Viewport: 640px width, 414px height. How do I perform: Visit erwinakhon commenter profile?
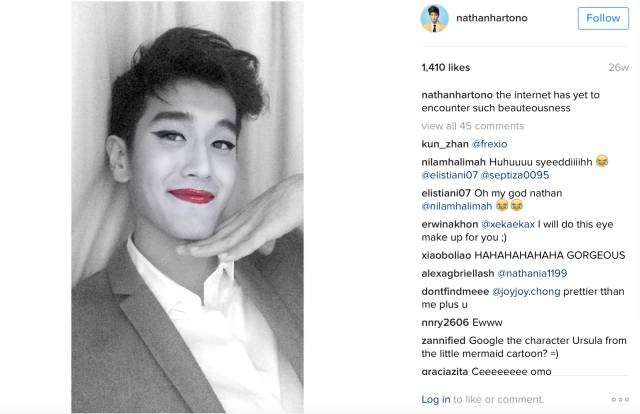(449, 224)
